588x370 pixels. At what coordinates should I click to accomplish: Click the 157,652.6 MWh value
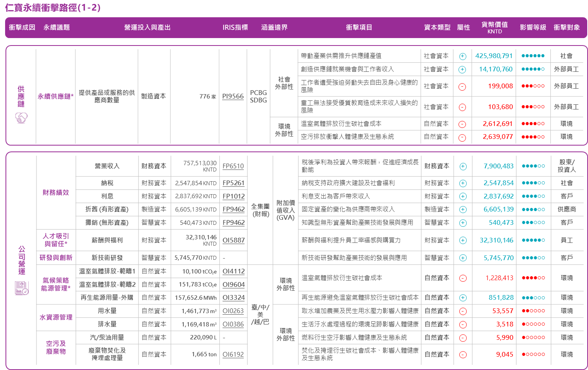coord(196,297)
